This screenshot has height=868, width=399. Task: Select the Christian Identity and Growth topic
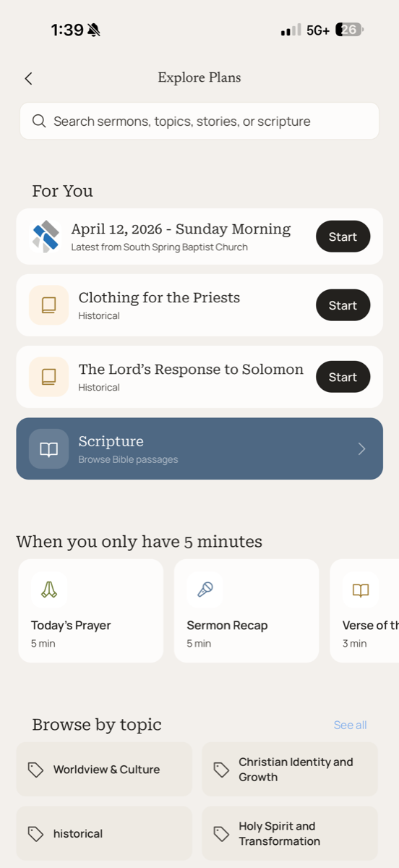point(290,769)
